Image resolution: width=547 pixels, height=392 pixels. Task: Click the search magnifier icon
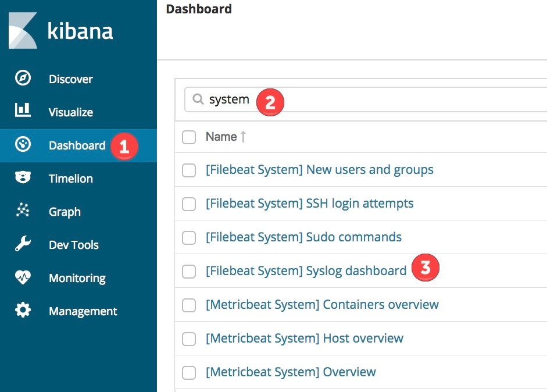(198, 99)
